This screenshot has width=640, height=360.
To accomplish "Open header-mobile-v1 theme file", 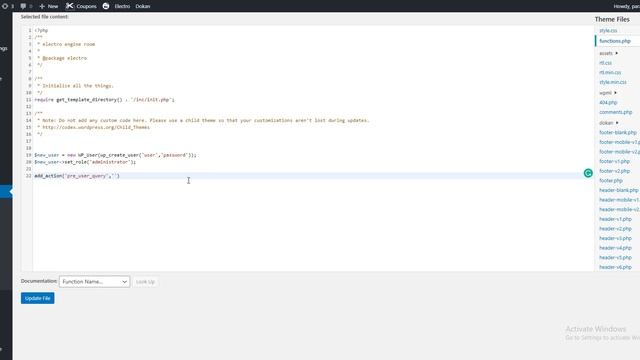I will pyautogui.click(x=620, y=200).
